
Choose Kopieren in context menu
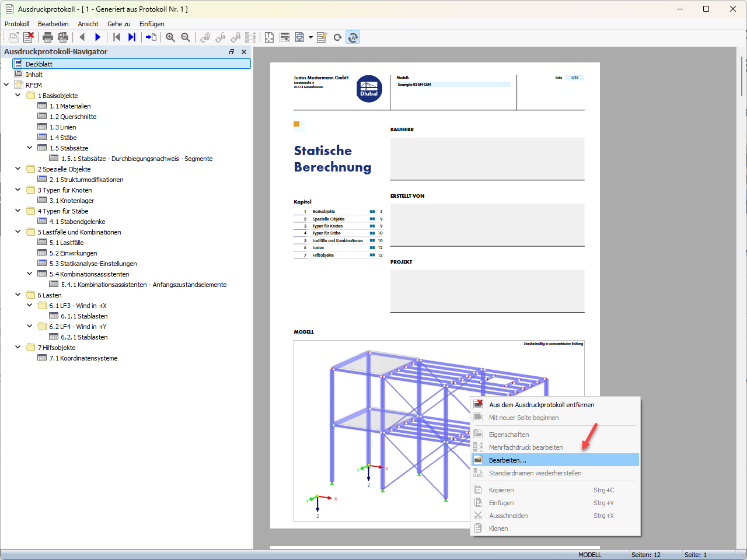(555, 490)
